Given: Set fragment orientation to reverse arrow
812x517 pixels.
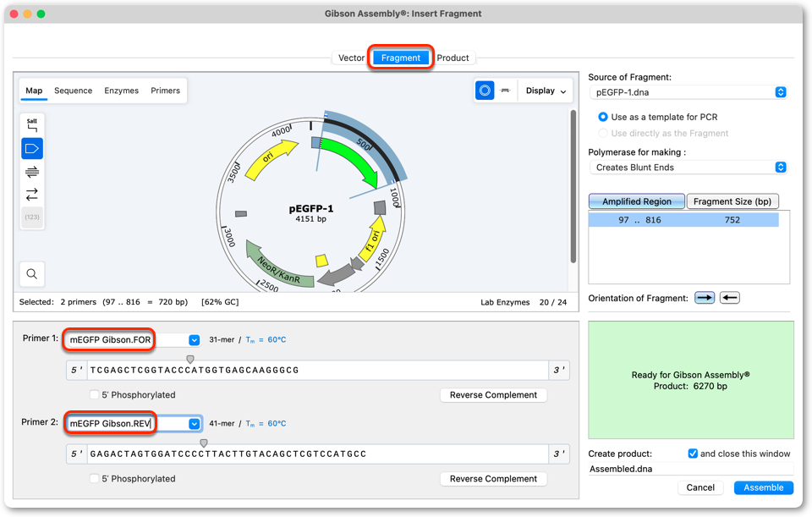Looking at the screenshot, I should 730,298.
